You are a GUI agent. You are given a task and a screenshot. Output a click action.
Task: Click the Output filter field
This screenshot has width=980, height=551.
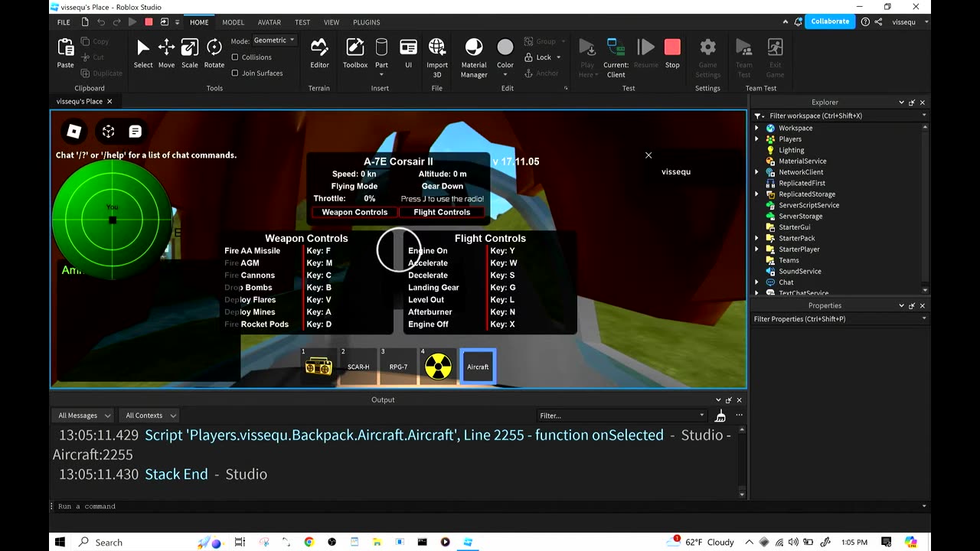[x=622, y=416]
